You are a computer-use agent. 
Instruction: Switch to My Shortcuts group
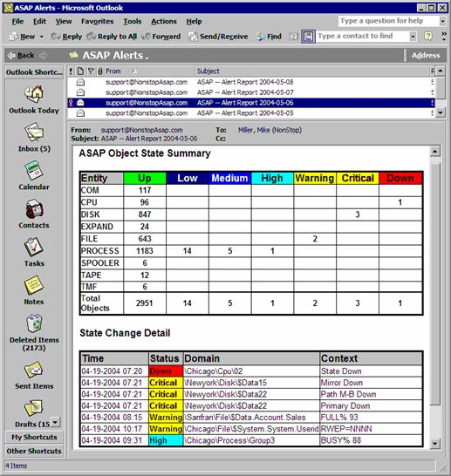click(x=34, y=437)
